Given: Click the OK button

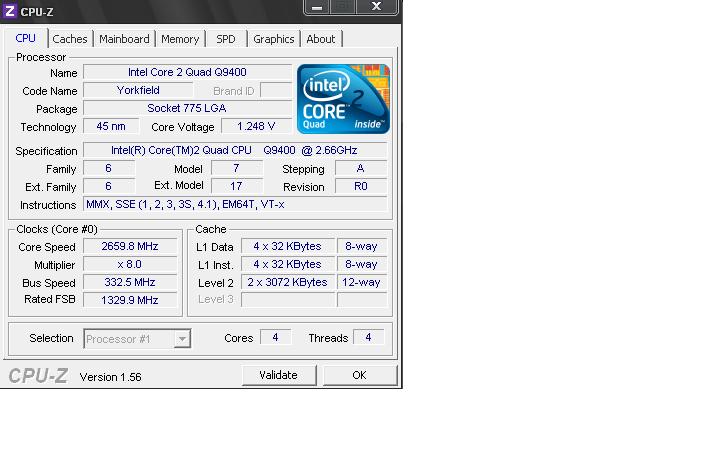Looking at the screenshot, I should pyautogui.click(x=360, y=375).
